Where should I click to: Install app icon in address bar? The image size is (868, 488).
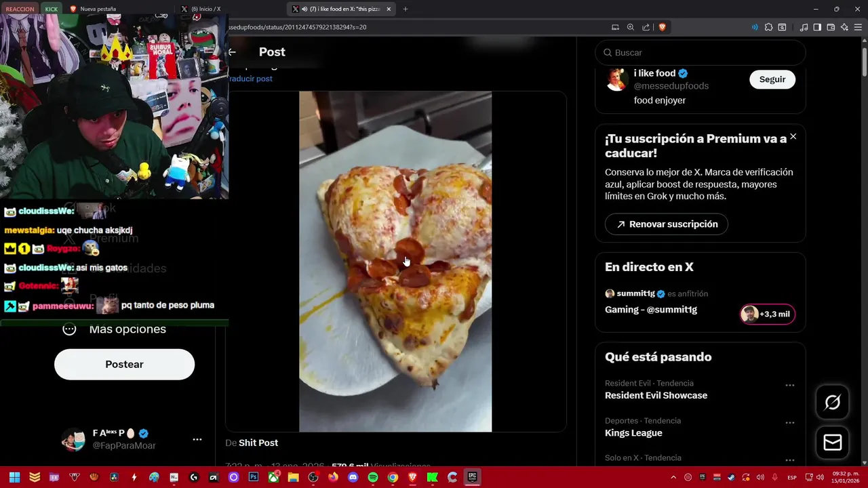point(616,27)
